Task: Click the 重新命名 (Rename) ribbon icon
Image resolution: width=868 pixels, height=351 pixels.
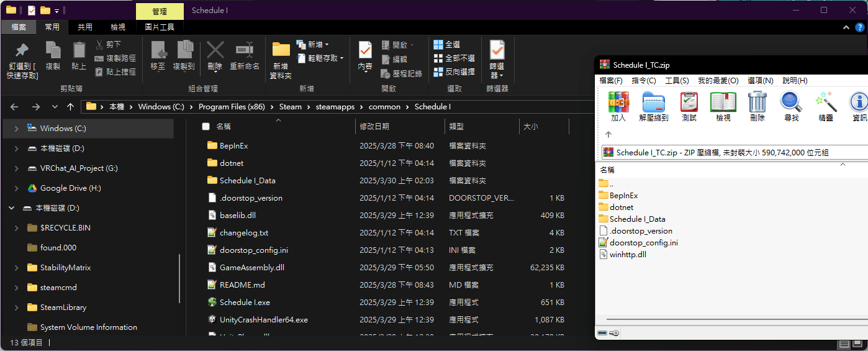Action: (x=244, y=50)
